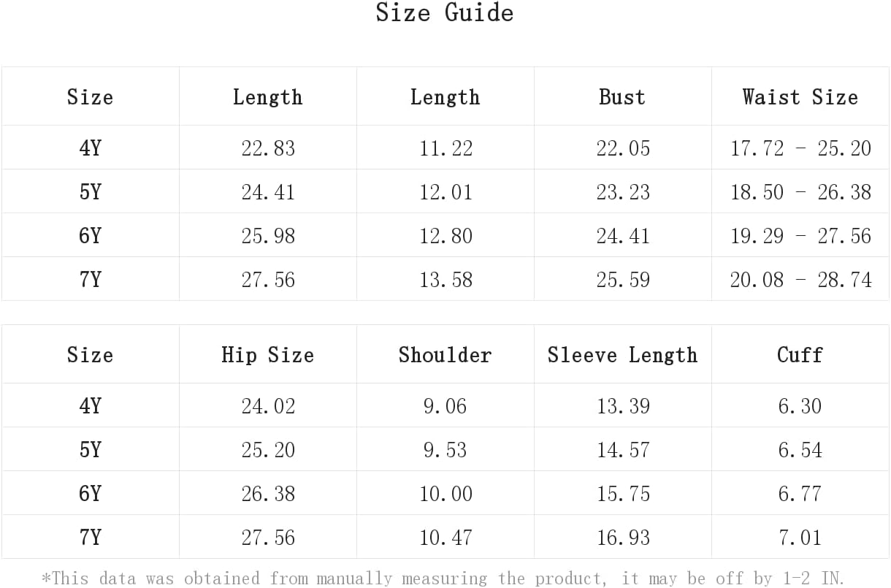Select the length value 22.83
Viewport: 891px width, 588px height.
(x=268, y=148)
